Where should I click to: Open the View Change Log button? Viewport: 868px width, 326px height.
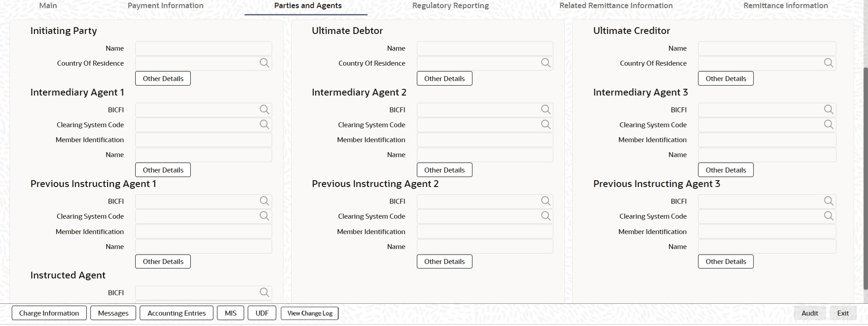310,313
